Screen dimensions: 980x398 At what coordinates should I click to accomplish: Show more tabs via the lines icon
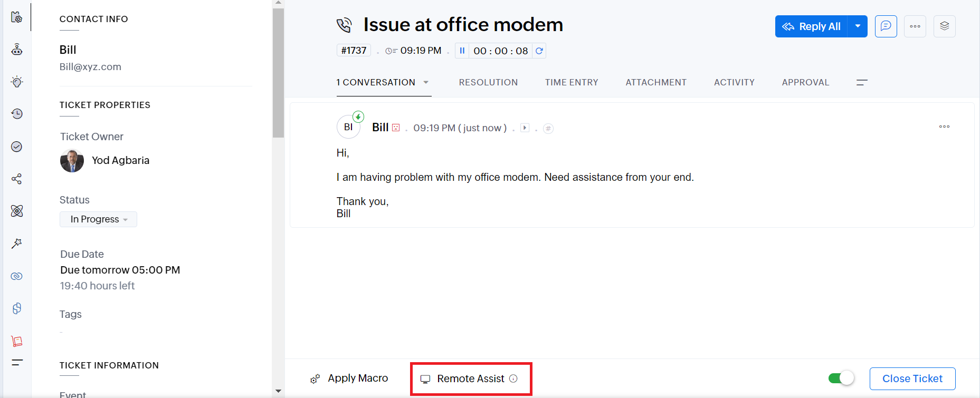tap(862, 82)
